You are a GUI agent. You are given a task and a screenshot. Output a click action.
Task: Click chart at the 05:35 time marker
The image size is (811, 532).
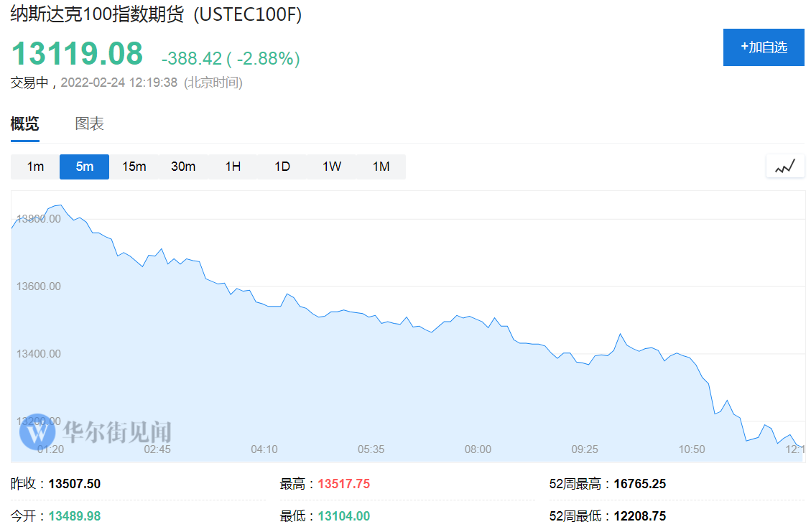pyautogui.click(x=371, y=449)
